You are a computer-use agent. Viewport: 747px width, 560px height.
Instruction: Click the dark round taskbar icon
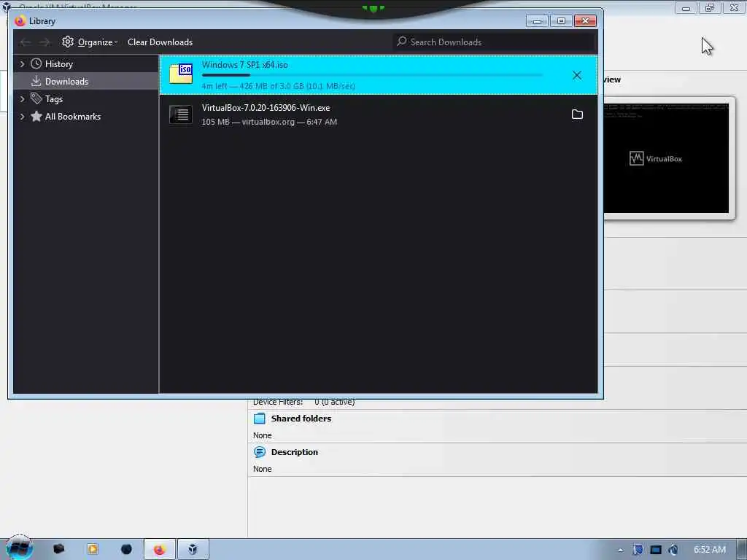[126, 549]
